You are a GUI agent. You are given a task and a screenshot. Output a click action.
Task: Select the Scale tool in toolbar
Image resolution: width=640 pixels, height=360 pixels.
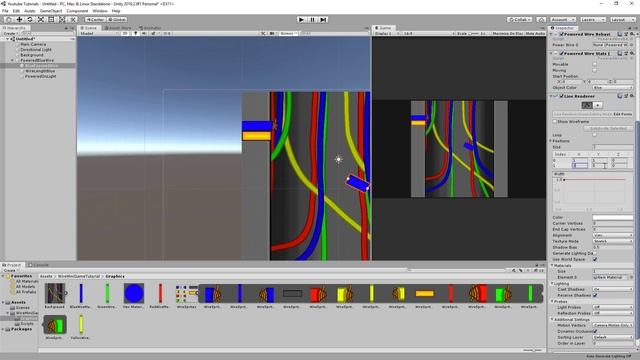[40, 19]
